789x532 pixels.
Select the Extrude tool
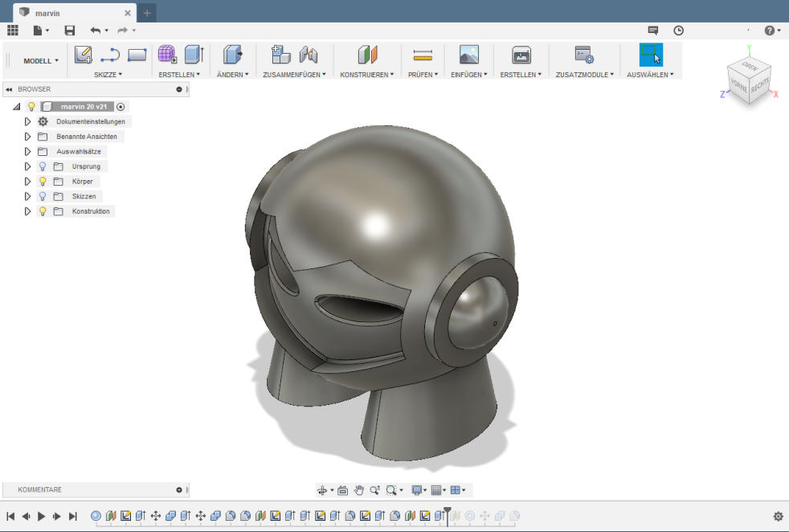tap(194, 55)
